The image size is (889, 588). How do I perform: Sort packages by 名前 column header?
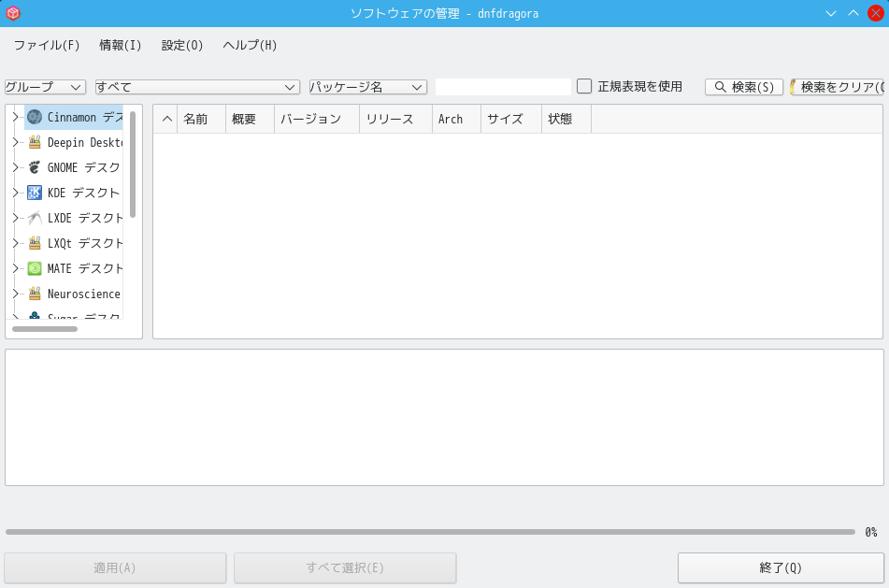201,119
